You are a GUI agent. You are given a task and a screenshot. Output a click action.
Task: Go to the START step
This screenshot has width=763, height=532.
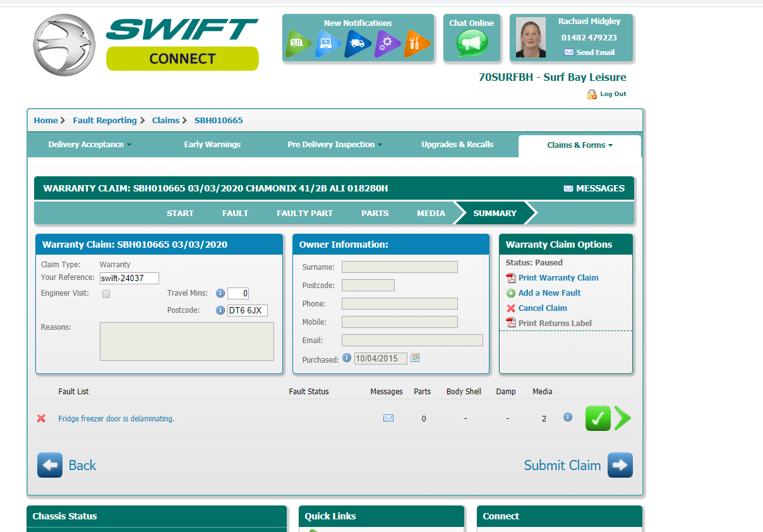point(180,214)
